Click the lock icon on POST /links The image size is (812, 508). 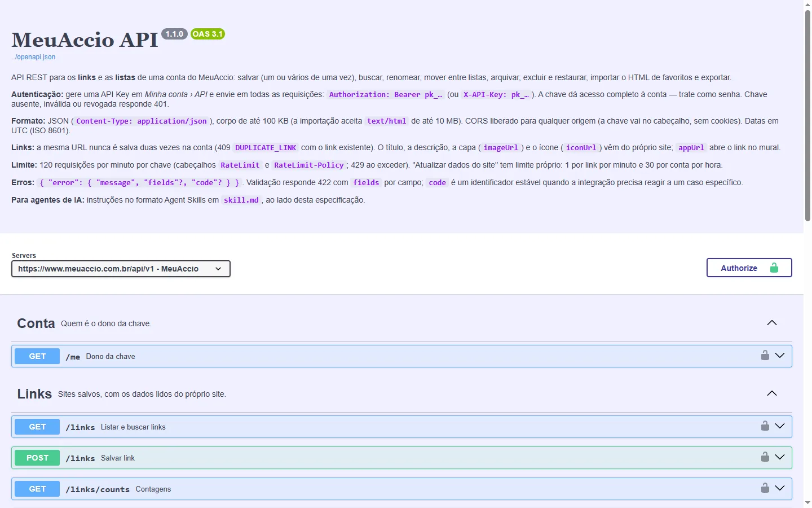tap(765, 457)
